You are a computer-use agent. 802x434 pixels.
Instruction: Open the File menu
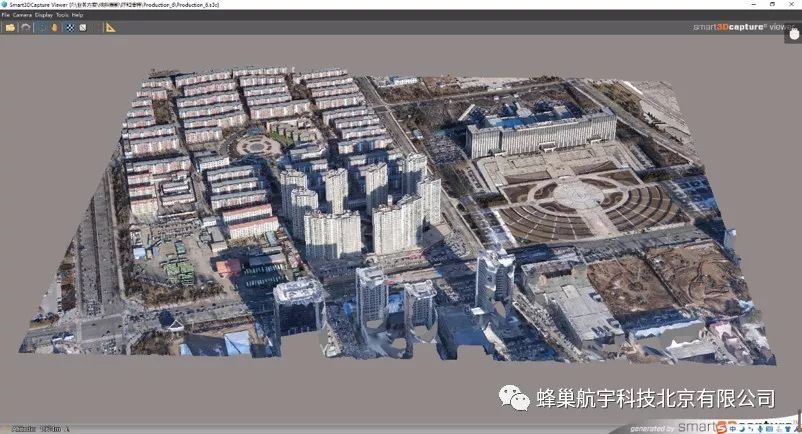pos(6,16)
